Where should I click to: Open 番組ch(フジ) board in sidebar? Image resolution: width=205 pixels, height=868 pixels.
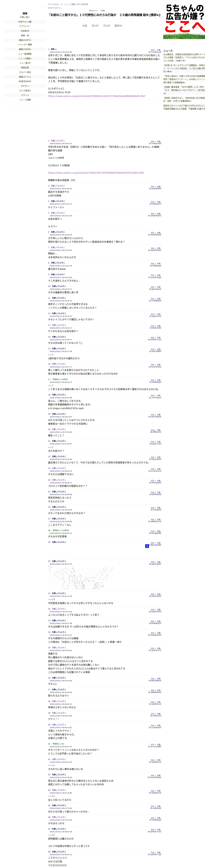tap(25, 77)
